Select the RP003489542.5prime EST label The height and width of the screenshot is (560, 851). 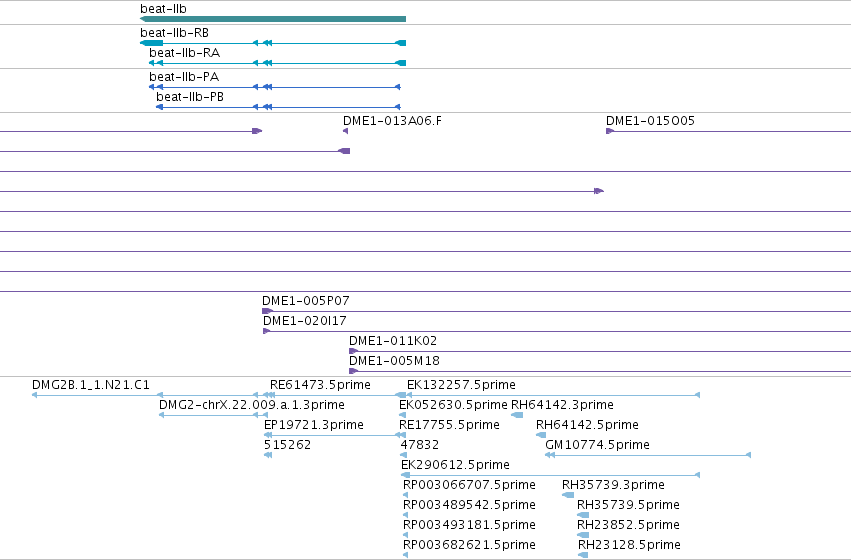click(x=469, y=505)
